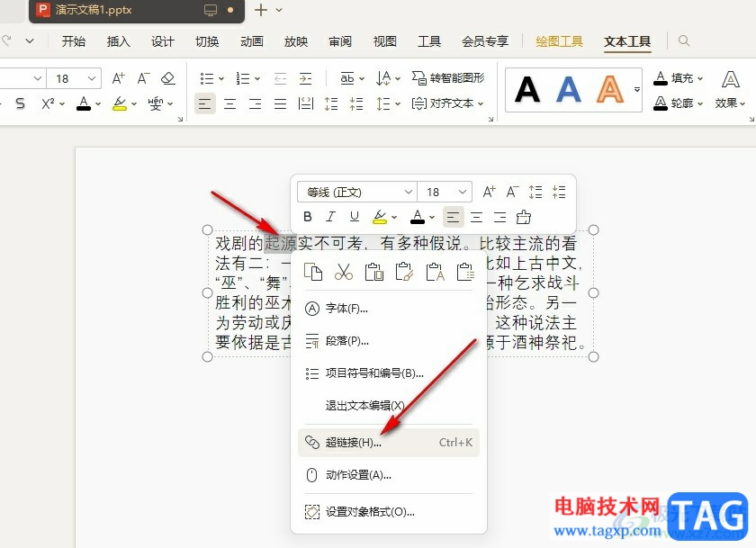Toggle Underline in the floating mini toolbar
756x548 pixels.
coord(355,218)
